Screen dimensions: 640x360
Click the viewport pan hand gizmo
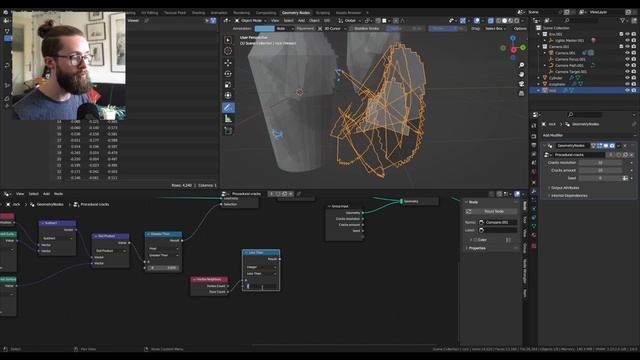coord(521,74)
